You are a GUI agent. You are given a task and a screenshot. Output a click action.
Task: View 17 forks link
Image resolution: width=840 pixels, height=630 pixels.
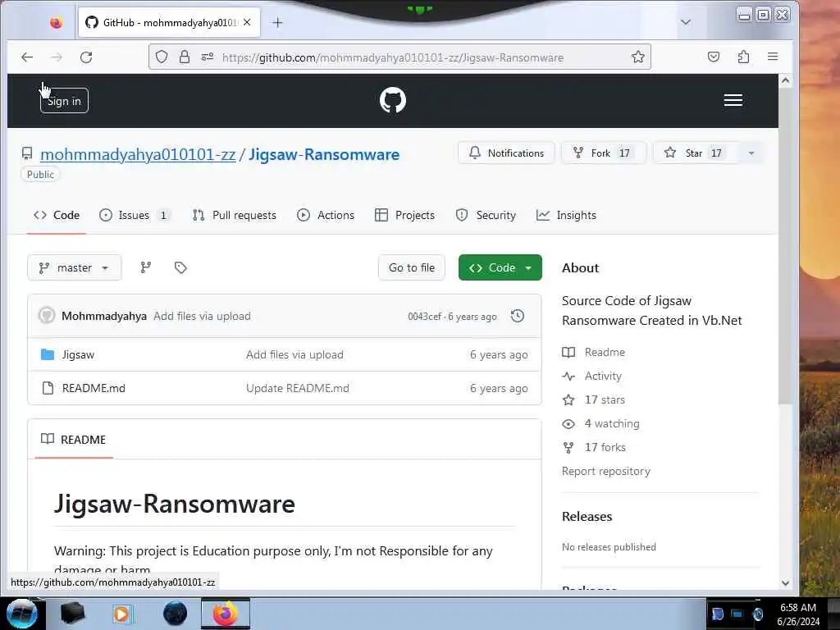pos(594,447)
